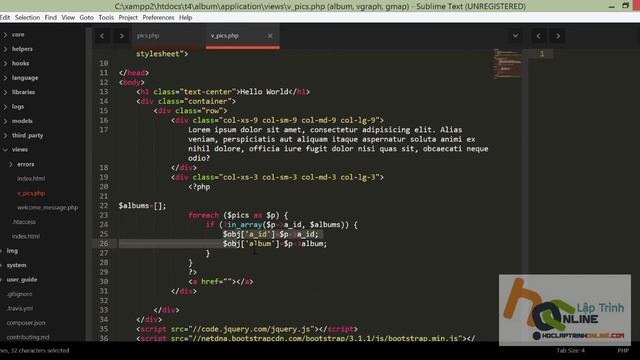The height and width of the screenshot is (360, 640).
Task: Click line number 26 in the gutter
Action: (x=104, y=244)
